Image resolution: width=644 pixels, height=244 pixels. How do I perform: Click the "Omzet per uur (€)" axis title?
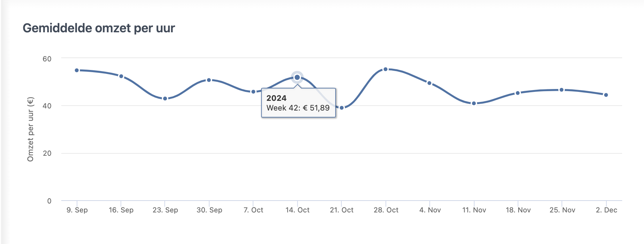pyautogui.click(x=30, y=129)
